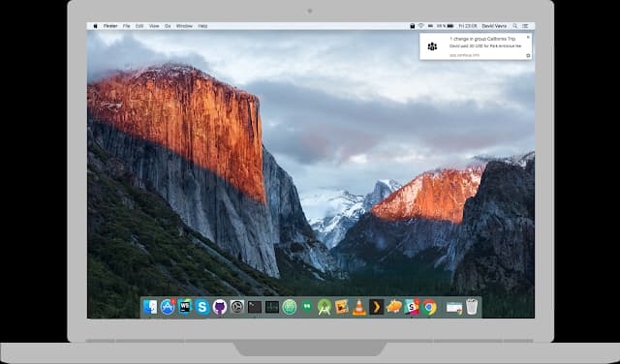Open WebStorm from the dock
The height and width of the screenshot is (364, 620).
(x=185, y=307)
